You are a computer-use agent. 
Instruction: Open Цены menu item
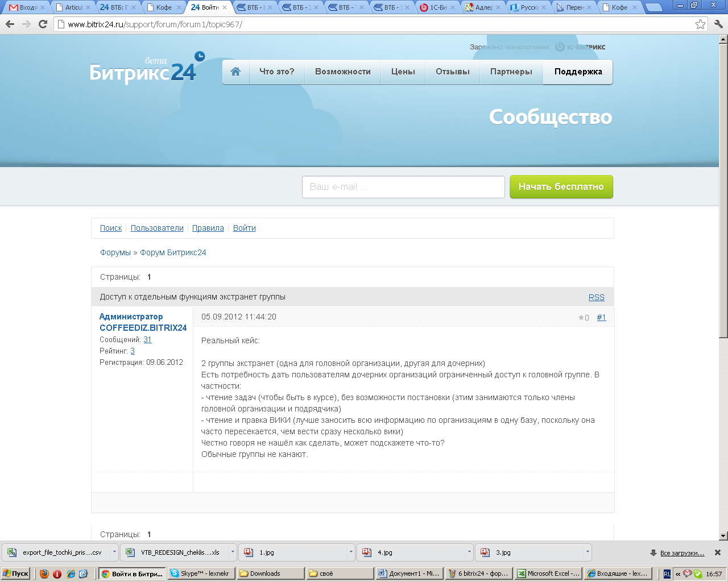(x=403, y=72)
